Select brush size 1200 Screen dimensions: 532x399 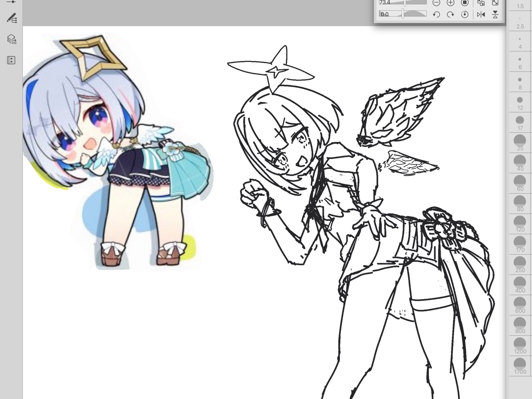click(520, 346)
